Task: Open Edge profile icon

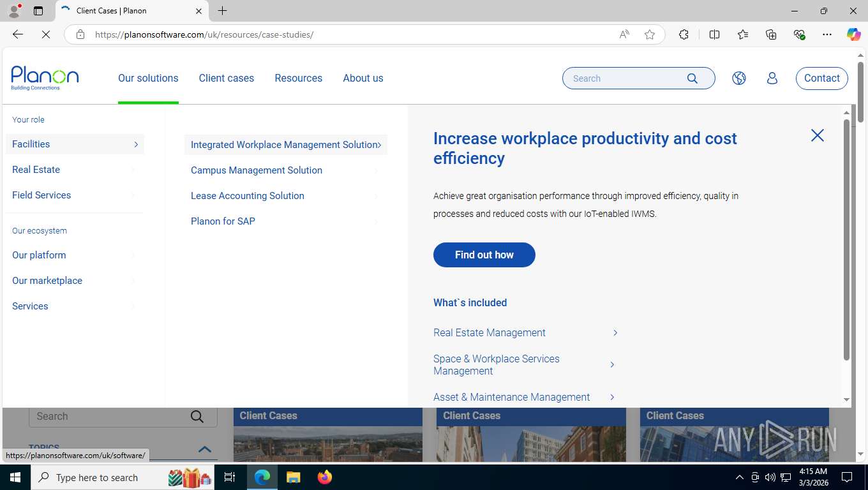Action: click(x=14, y=11)
